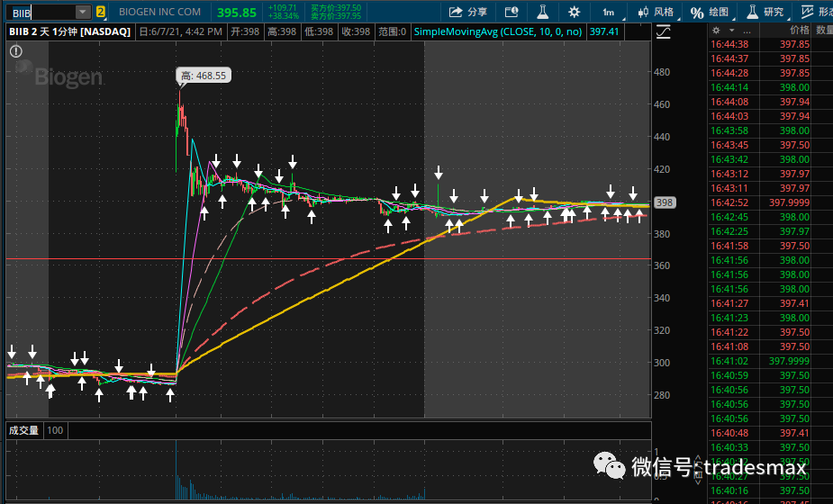Select the 16:43:12 trade at 397.97

770,174
